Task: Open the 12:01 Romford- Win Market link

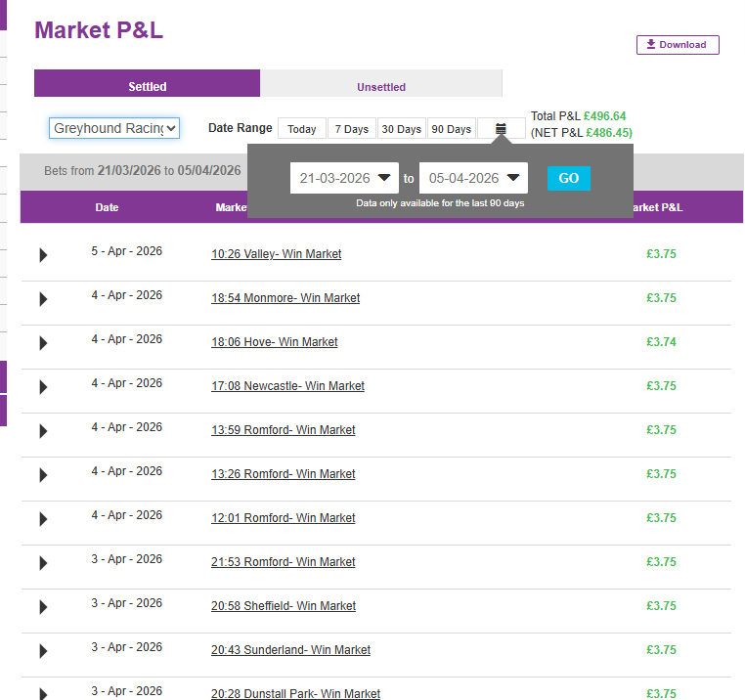Action: pos(284,518)
